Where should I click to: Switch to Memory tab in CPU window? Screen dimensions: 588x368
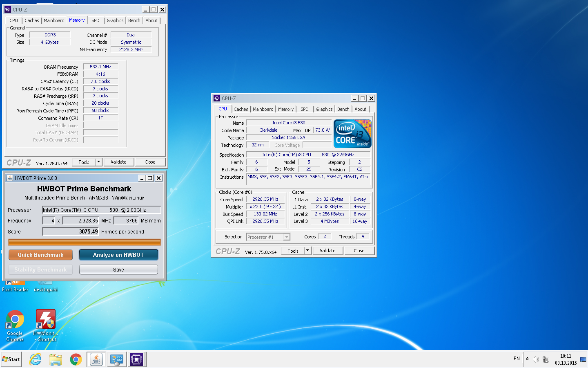[x=286, y=109]
